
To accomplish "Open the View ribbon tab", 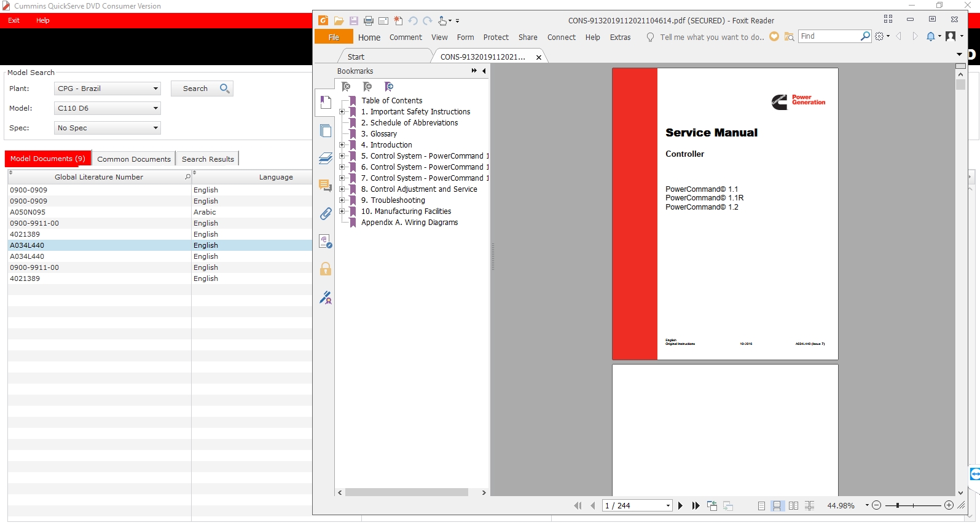I will click(x=439, y=37).
